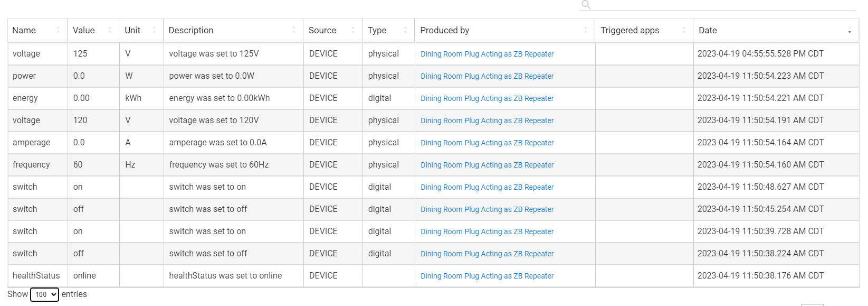
Task: Open Dining Room Plug link in amperage row
Action: [487, 143]
